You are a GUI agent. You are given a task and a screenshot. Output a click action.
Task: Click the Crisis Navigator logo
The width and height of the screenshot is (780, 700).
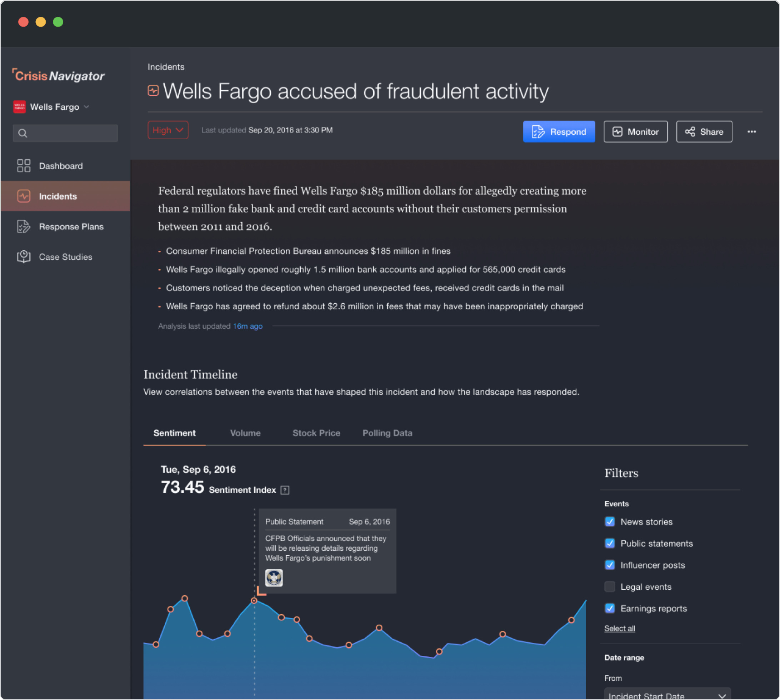59,76
